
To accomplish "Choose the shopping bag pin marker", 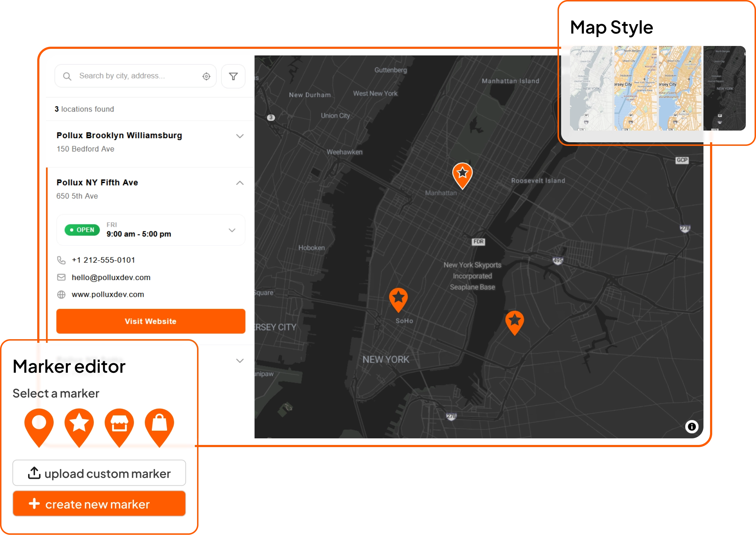I will [x=159, y=427].
